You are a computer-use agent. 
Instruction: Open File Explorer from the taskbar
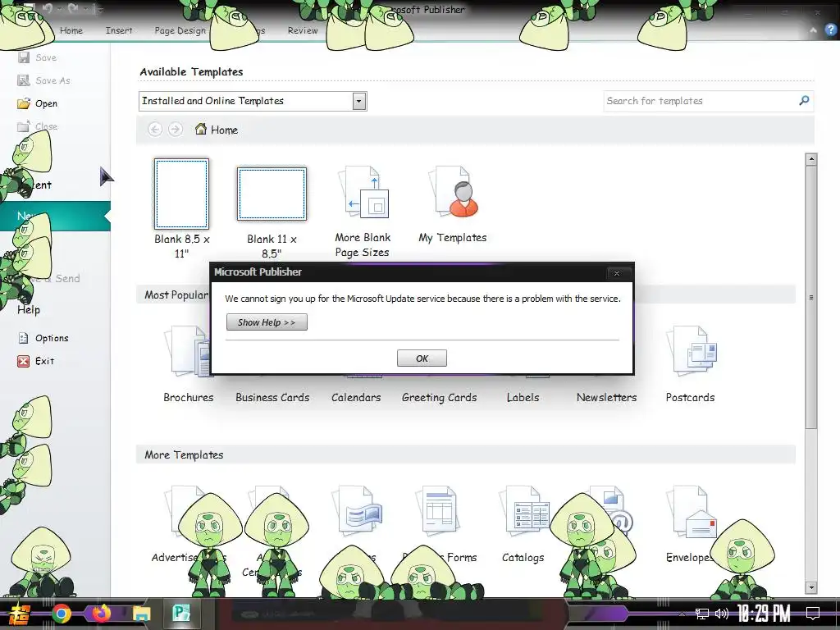pos(141,614)
